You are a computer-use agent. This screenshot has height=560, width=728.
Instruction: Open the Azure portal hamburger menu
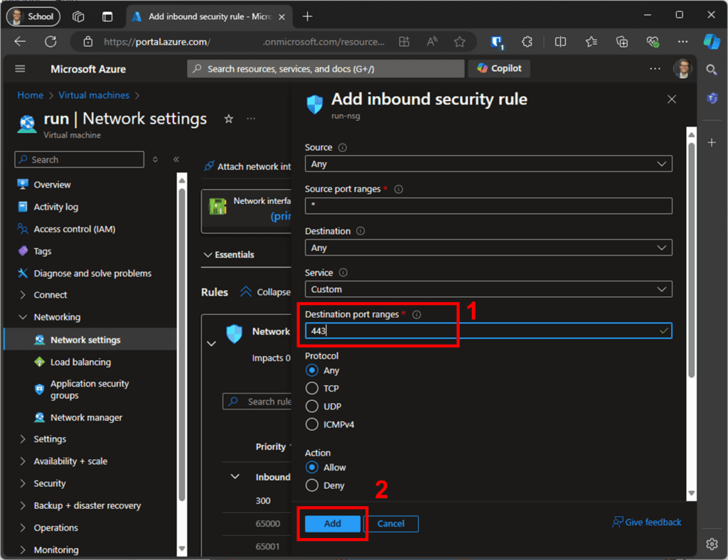coord(20,68)
